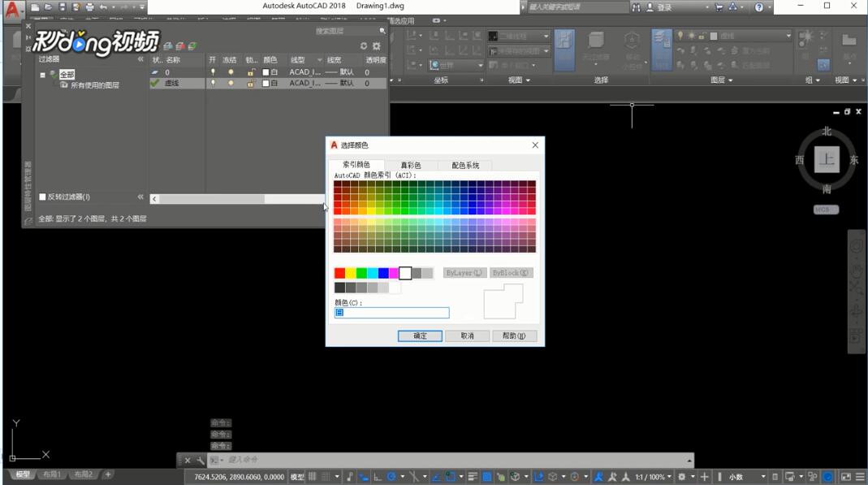Click the Open file folder icon
The image size is (868, 485).
(x=48, y=7)
